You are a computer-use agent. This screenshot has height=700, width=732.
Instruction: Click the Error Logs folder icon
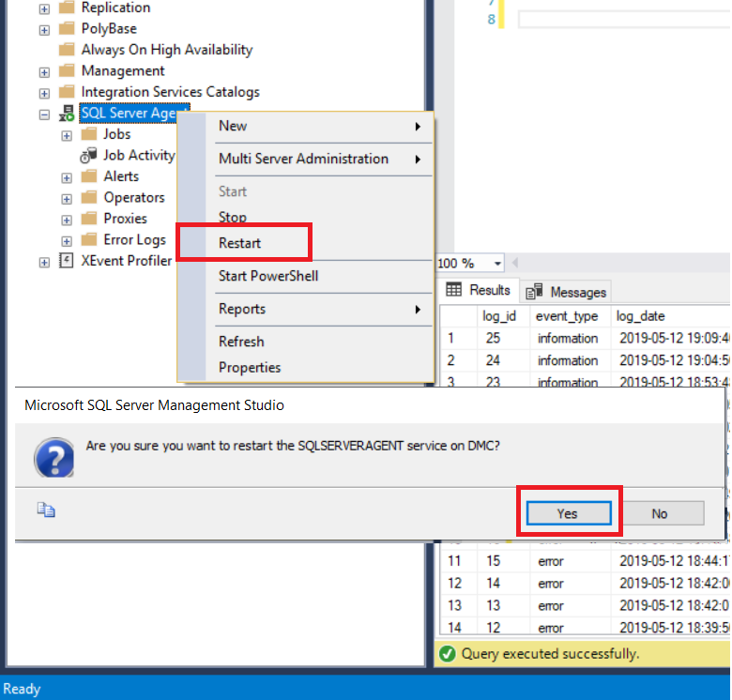click(89, 239)
